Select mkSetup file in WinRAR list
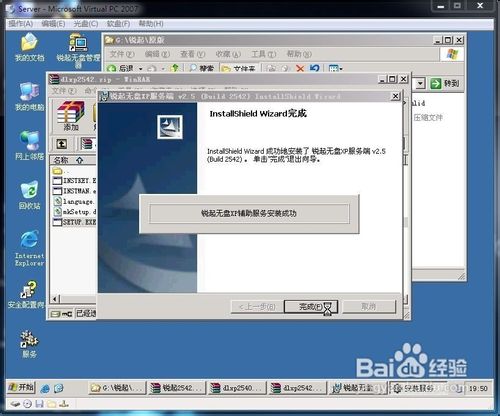This screenshot has width=500, height=416. tap(74, 212)
